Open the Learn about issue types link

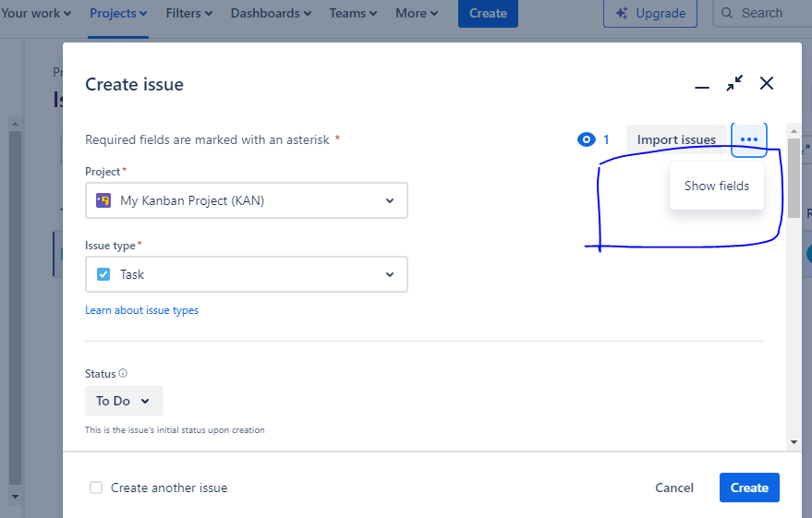point(142,310)
